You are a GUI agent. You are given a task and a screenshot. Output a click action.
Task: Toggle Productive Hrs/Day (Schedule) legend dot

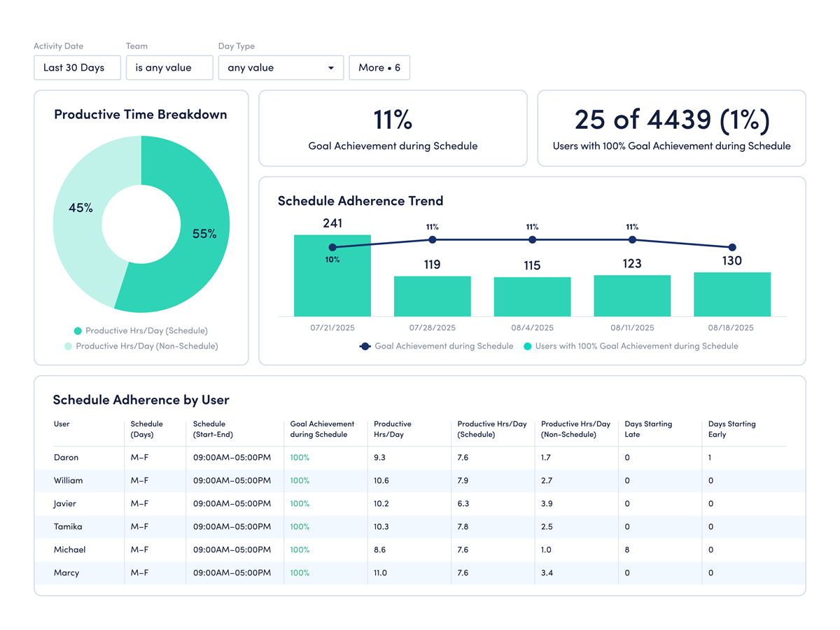(x=78, y=330)
